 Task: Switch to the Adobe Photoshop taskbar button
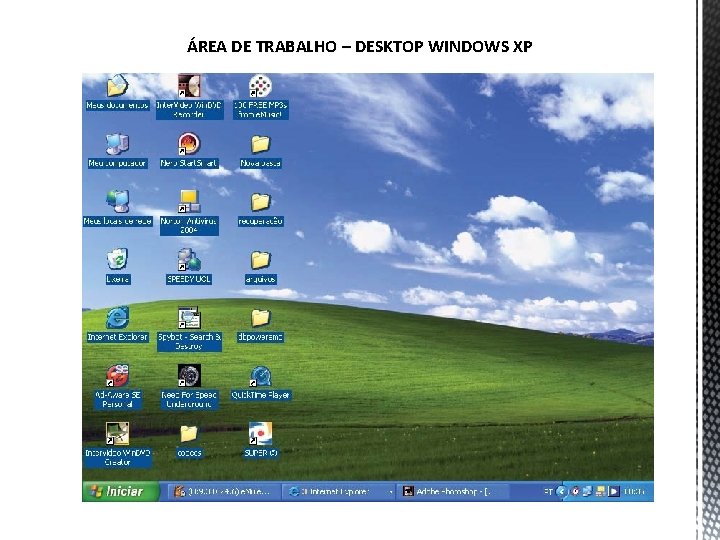454,491
